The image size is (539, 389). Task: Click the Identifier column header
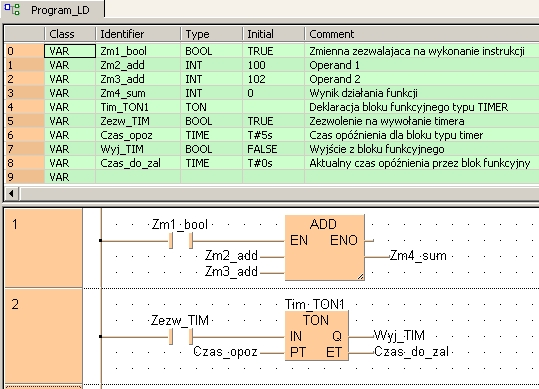pos(138,34)
